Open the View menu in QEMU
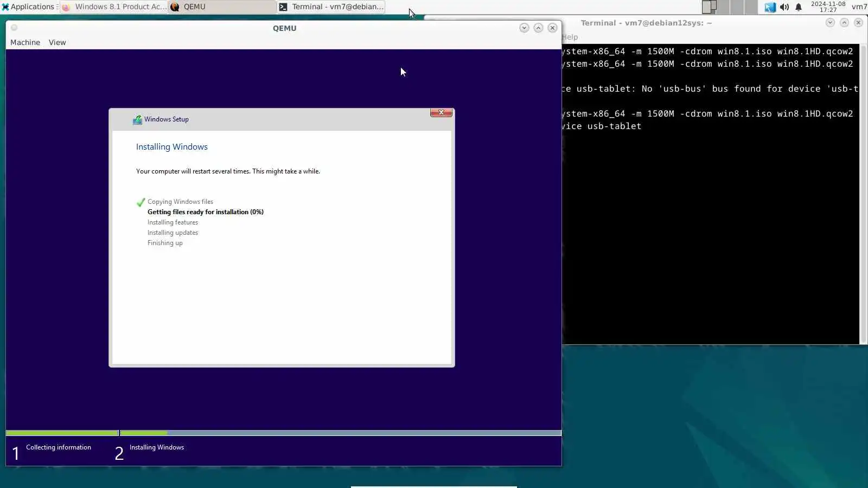Screen dimensions: 868x488 click(x=57, y=42)
